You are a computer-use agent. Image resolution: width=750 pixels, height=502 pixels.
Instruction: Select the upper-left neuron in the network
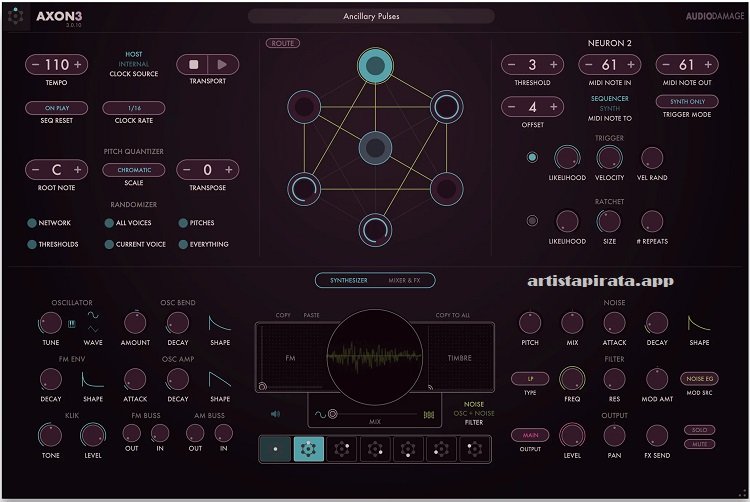pyautogui.click(x=304, y=107)
